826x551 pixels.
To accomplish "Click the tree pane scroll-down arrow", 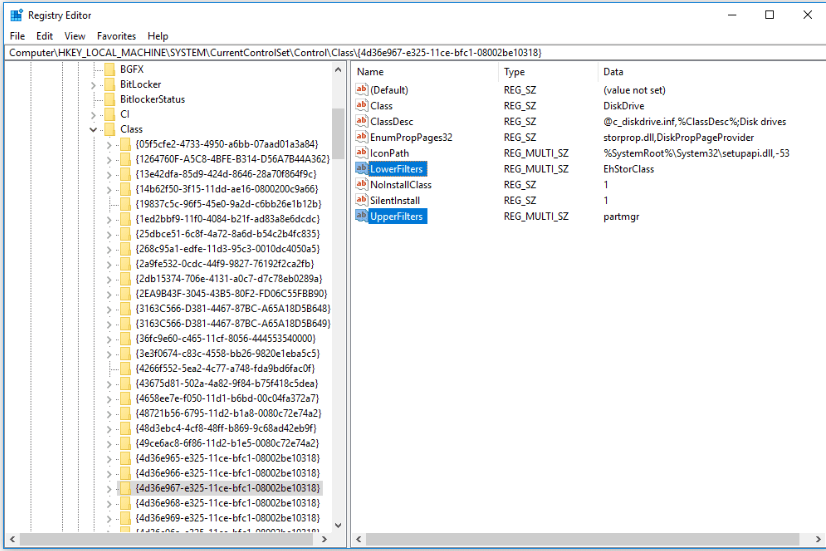I will coord(338,525).
